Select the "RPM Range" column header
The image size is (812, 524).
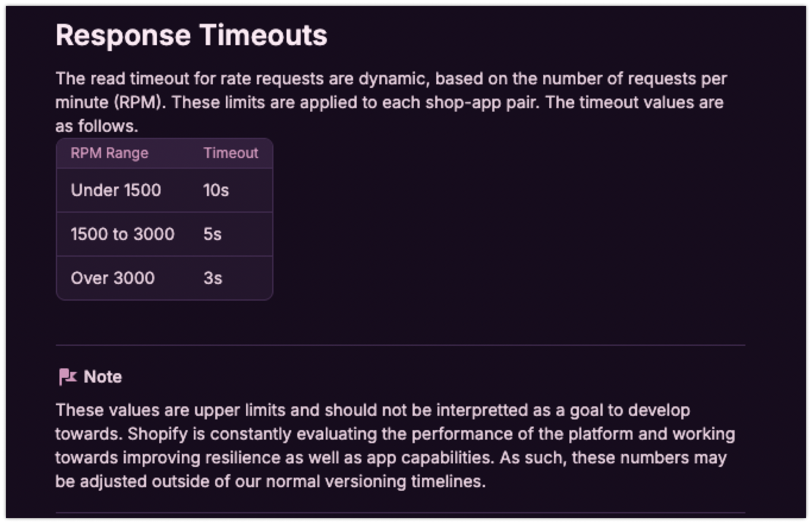tap(109, 153)
